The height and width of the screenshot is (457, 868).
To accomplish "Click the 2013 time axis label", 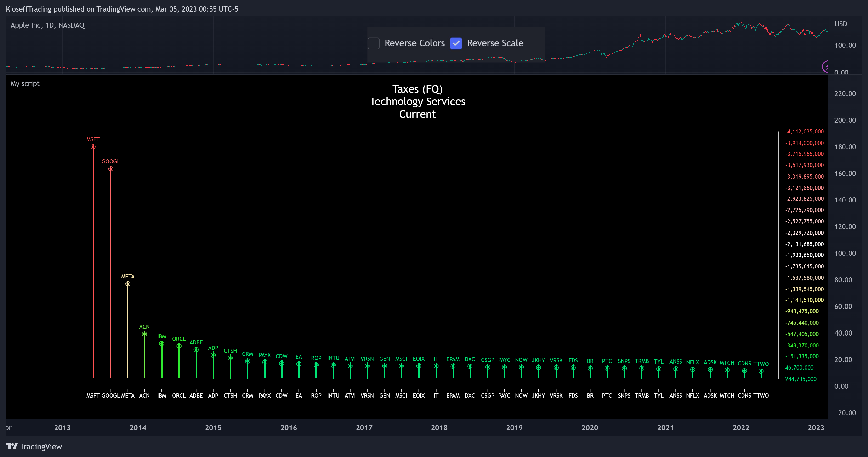I will pyautogui.click(x=62, y=428).
